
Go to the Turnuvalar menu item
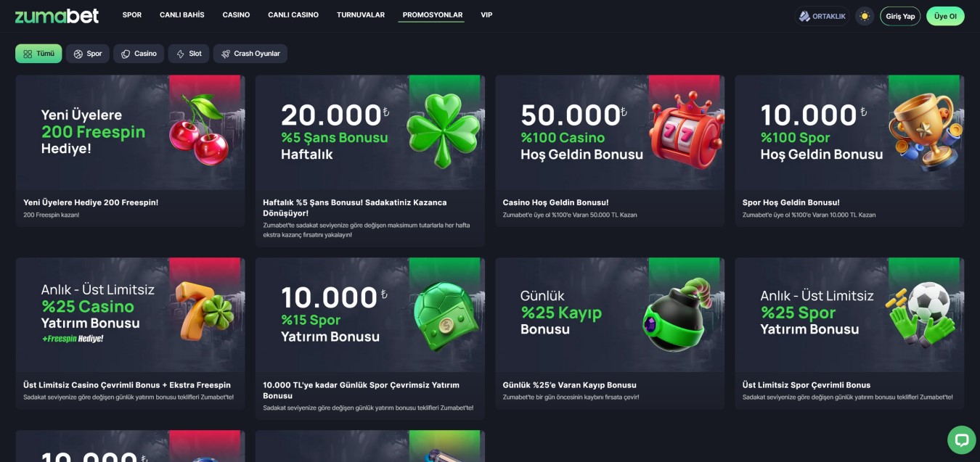361,15
